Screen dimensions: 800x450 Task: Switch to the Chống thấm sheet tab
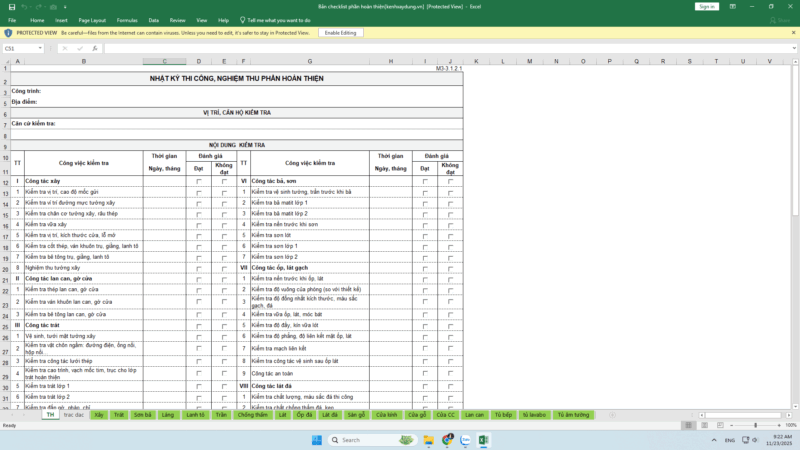point(252,414)
